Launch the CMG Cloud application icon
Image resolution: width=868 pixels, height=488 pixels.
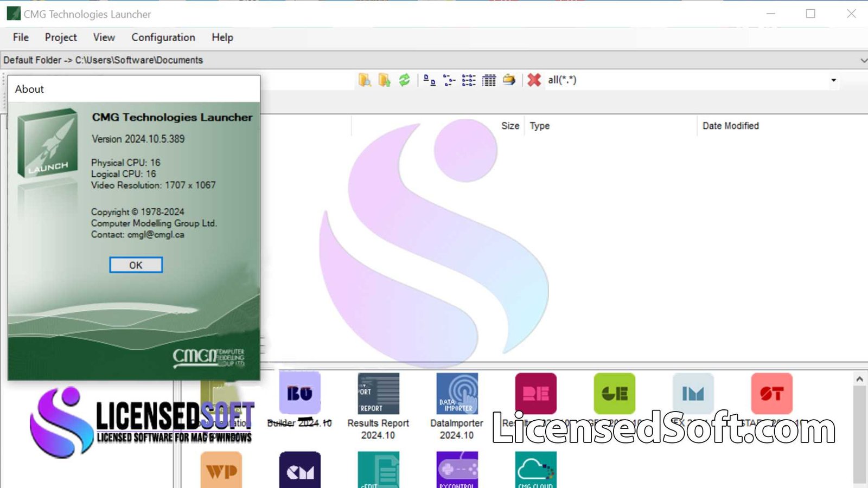536,470
